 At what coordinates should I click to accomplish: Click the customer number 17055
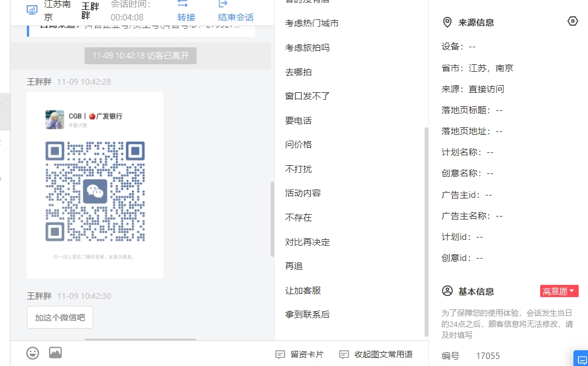(x=488, y=356)
